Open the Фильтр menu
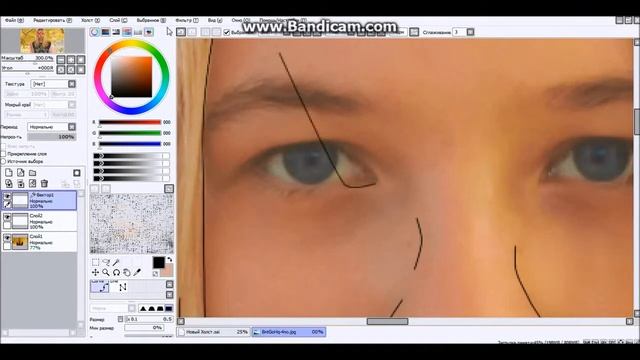Viewport: 640px width, 360px height. [187, 20]
